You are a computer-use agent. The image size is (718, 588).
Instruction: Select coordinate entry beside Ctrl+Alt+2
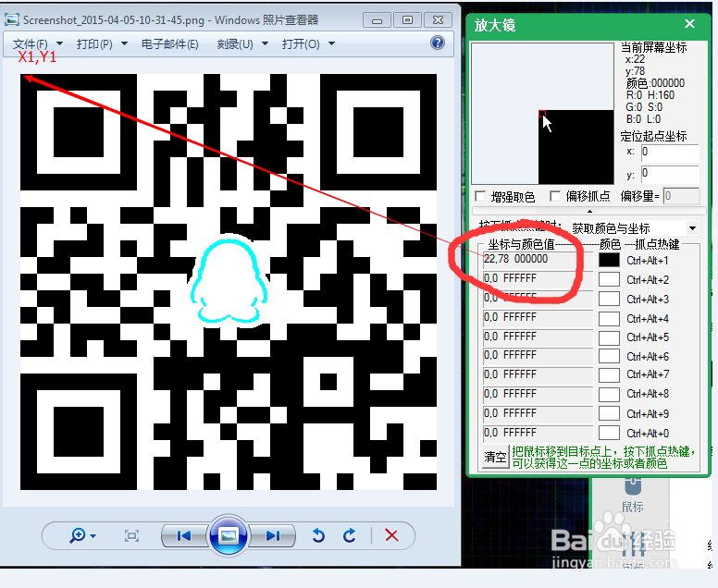click(538, 278)
